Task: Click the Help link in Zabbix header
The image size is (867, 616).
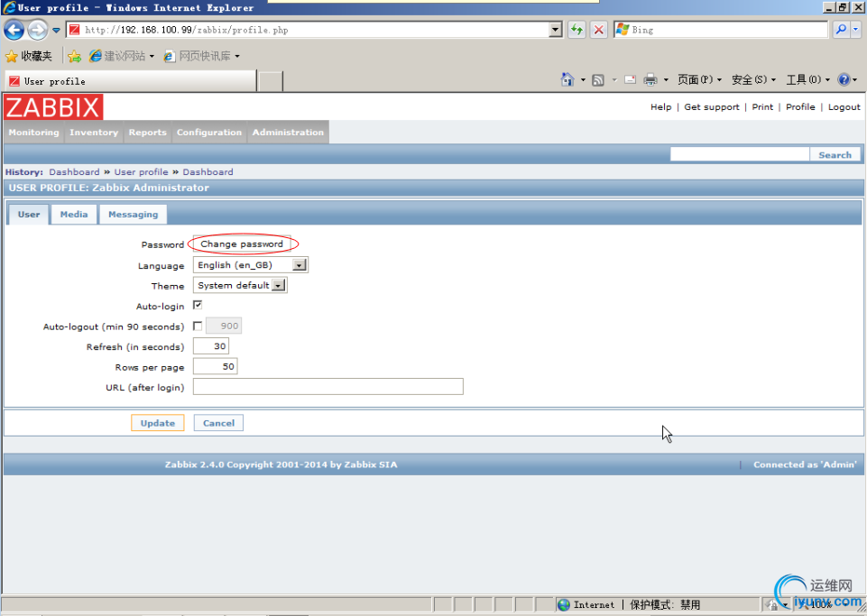Action: coord(660,106)
